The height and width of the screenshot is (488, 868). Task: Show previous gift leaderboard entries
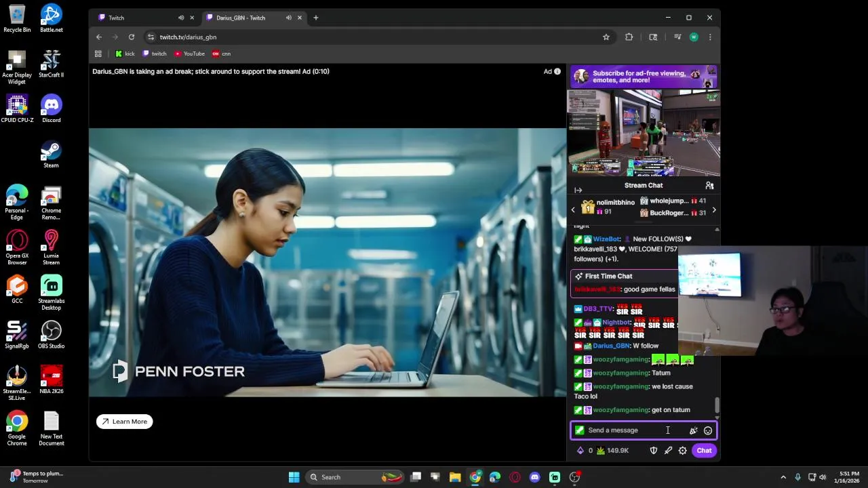pos(573,210)
